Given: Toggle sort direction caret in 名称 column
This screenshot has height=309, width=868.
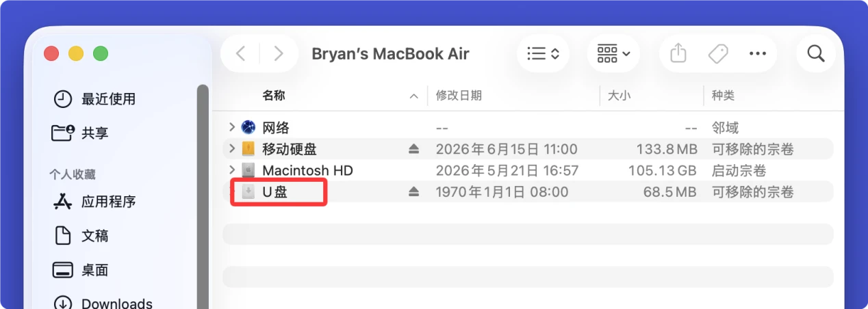Looking at the screenshot, I should pyautogui.click(x=413, y=96).
